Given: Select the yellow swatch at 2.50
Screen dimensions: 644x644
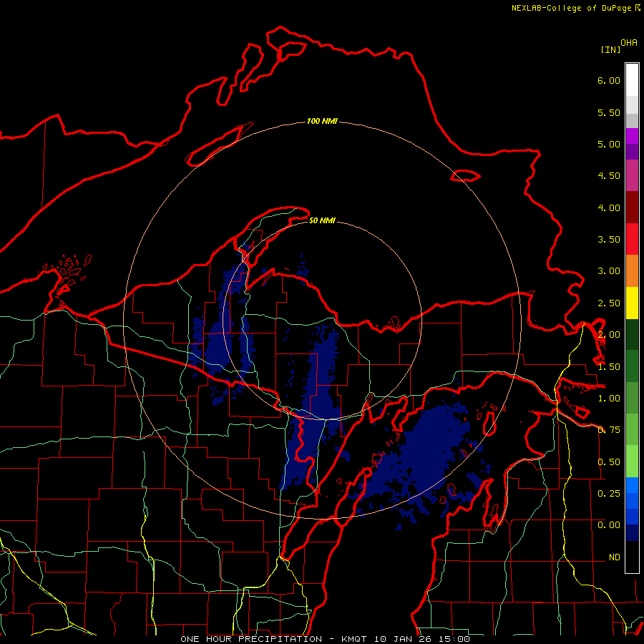Looking at the screenshot, I should coord(632,303).
